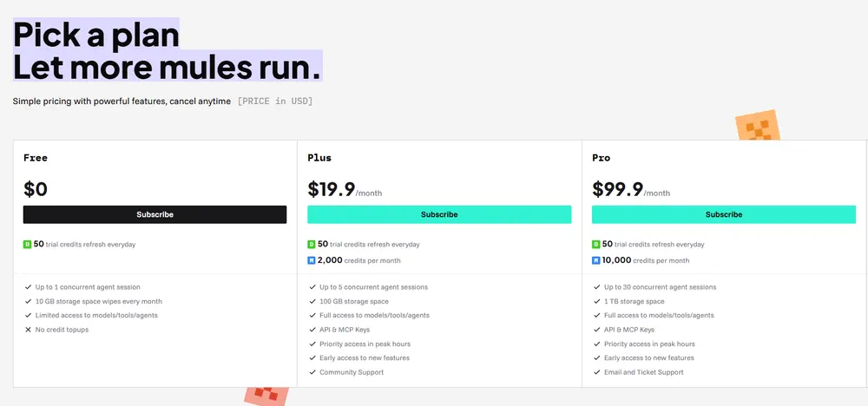Screen dimensions: 868x406
Task: Click the green trial credits icon in Free plan
Action: click(x=27, y=245)
